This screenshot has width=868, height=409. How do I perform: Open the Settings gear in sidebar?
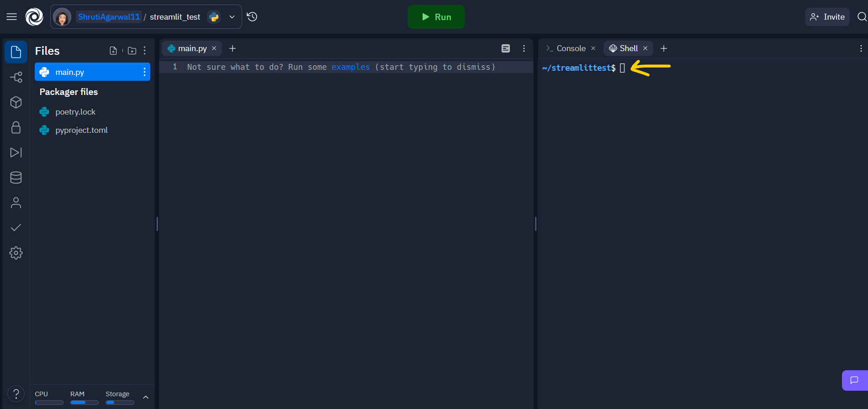16,253
